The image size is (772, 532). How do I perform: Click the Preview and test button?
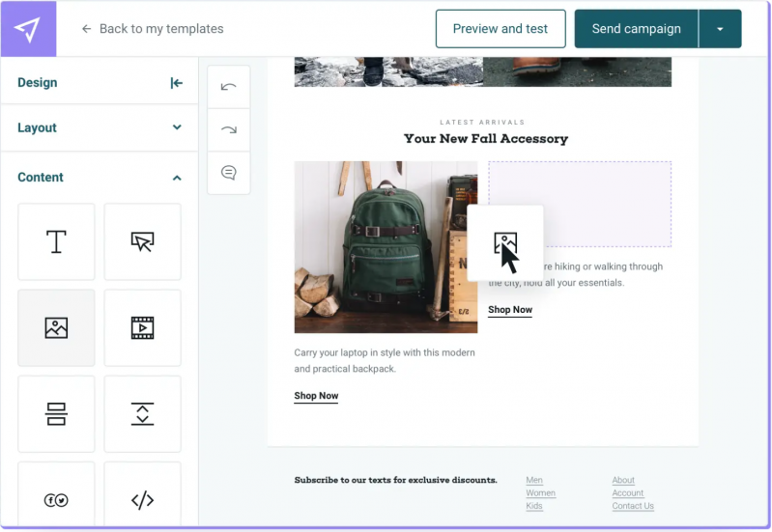tap(500, 29)
